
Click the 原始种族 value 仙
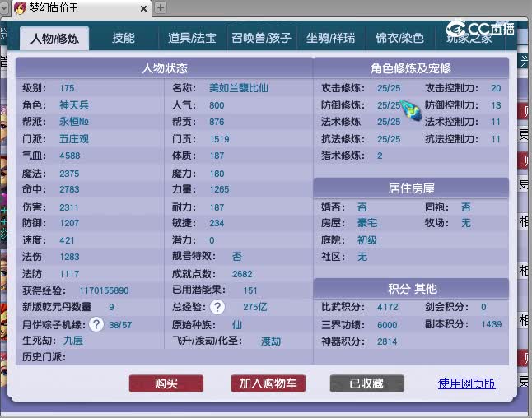(x=237, y=325)
